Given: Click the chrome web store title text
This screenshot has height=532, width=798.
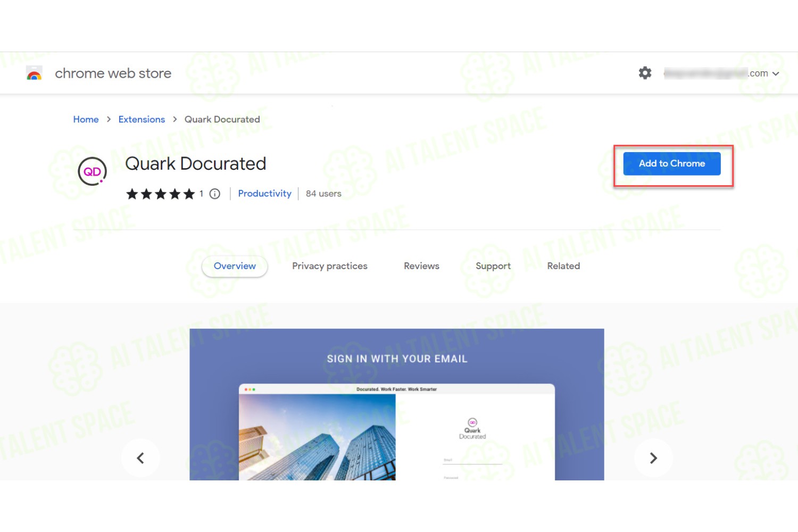Looking at the screenshot, I should 113,73.
